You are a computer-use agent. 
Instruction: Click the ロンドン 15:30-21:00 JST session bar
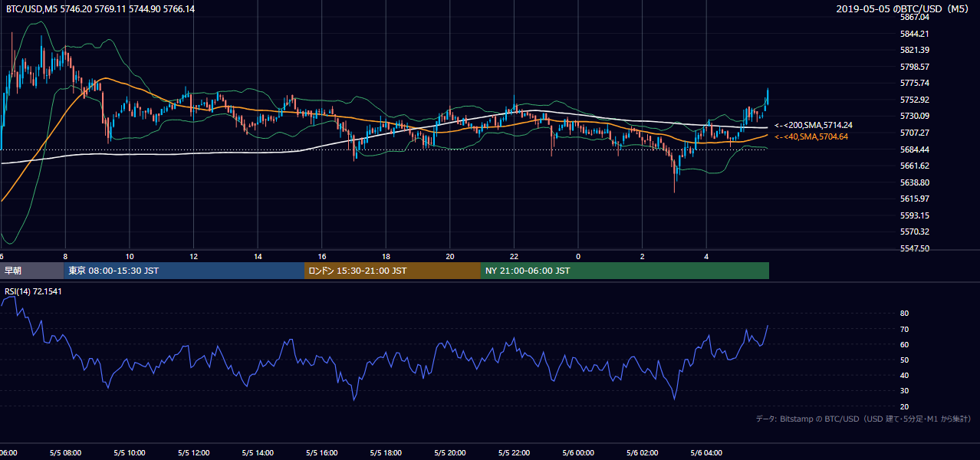click(393, 271)
